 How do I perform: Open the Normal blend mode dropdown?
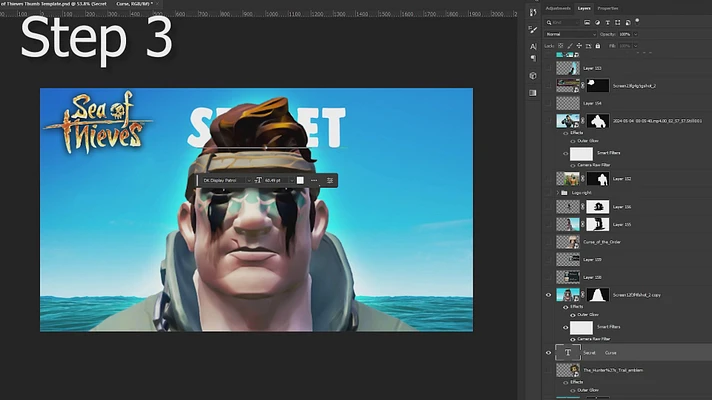[570, 34]
